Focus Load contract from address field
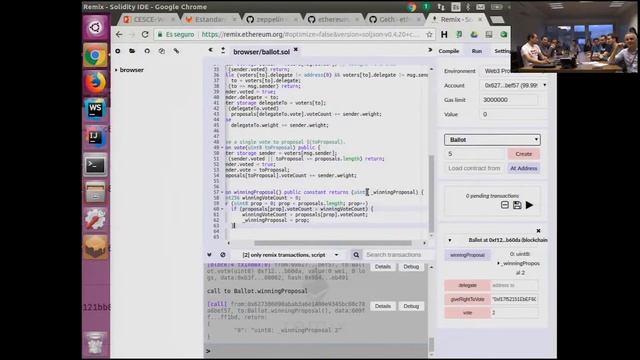 474,168
